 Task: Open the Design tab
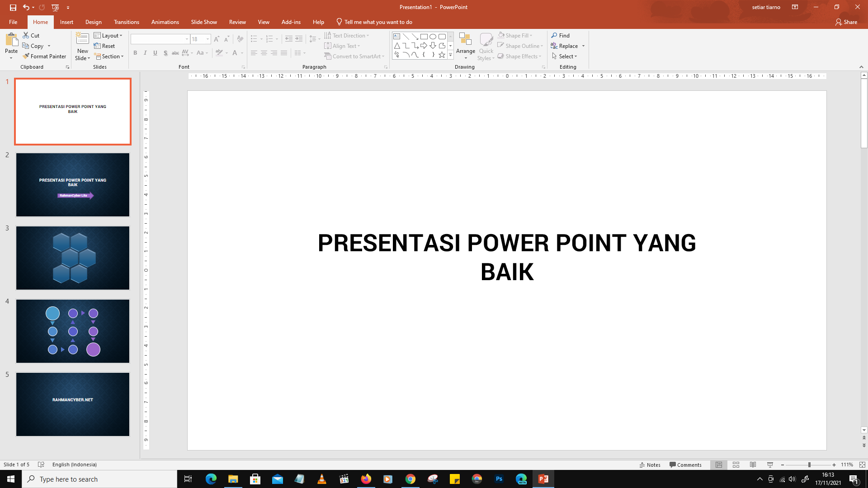point(93,22)
